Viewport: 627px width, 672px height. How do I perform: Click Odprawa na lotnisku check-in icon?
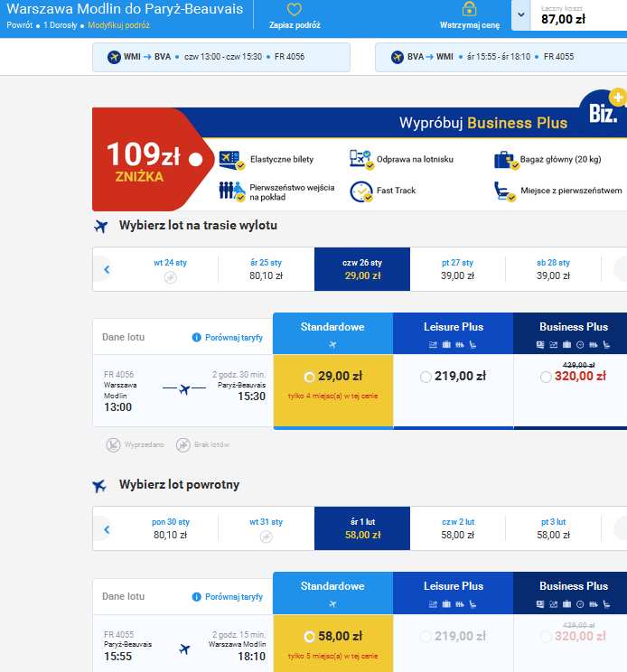(x=361, y=160)
